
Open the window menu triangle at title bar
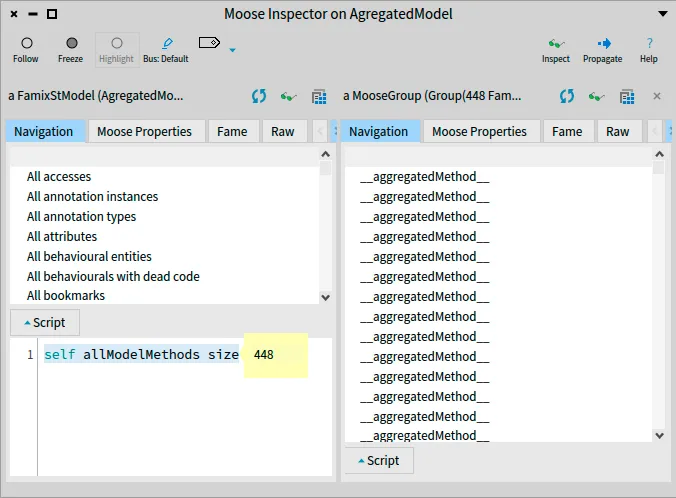tap(663, 14)
